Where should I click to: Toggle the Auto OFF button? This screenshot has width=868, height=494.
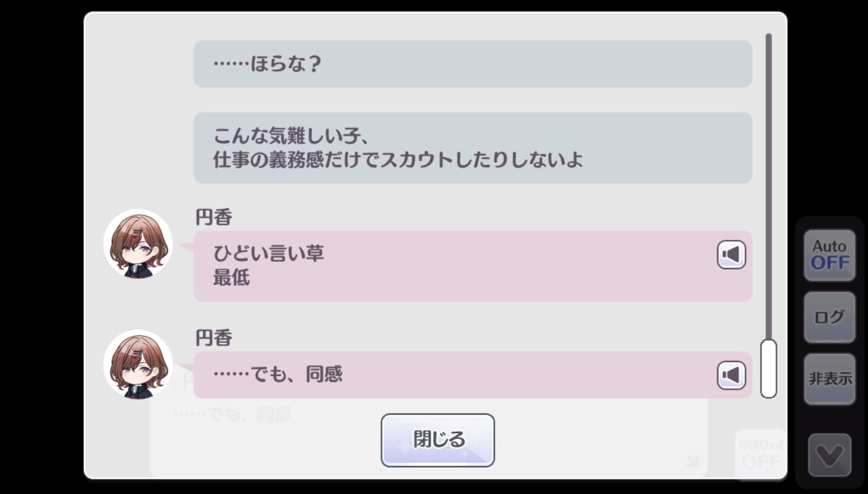pos(829,255)
